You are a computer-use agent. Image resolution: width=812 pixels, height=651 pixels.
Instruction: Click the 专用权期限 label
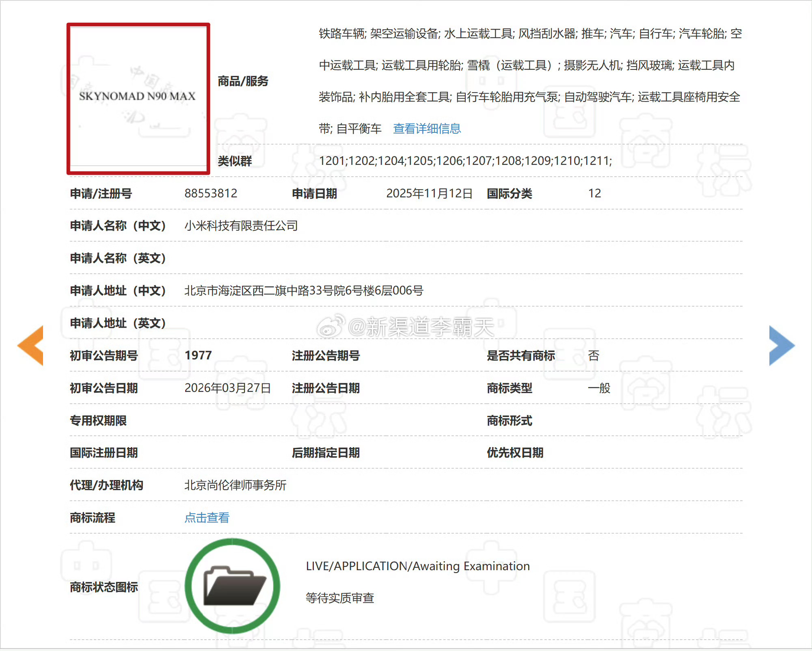[98, 421]
